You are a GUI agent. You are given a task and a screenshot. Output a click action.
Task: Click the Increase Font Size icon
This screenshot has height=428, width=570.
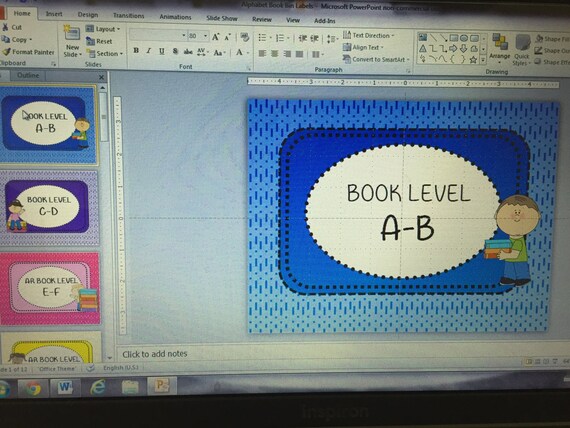(x=216, y=37)
